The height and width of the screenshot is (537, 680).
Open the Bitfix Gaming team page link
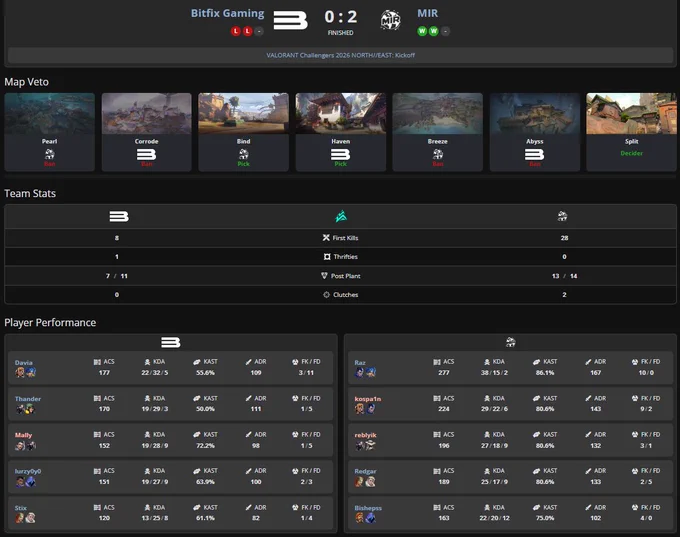pos(227,13)
